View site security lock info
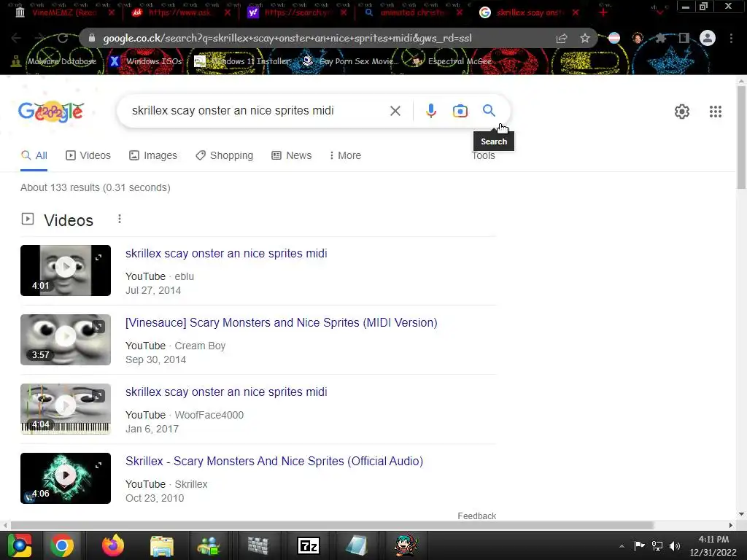This screenshot has width=747, height=560. coord(92,38)
